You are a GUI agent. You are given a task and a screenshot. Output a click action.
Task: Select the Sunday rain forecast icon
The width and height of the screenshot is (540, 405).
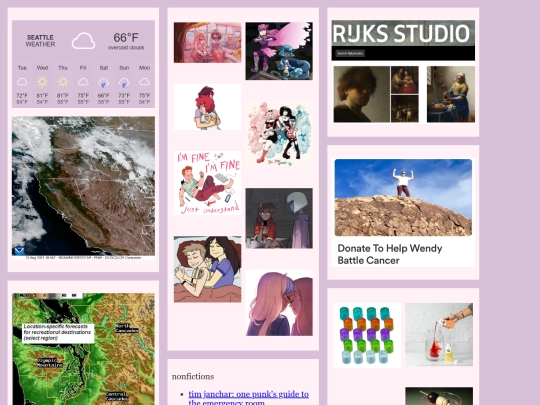124,83
